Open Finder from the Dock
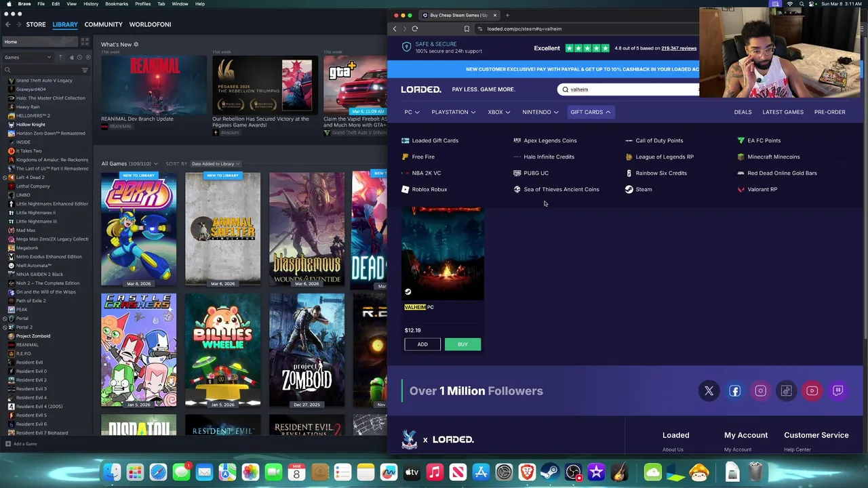868x488 pixels. [x=112, y=472]
